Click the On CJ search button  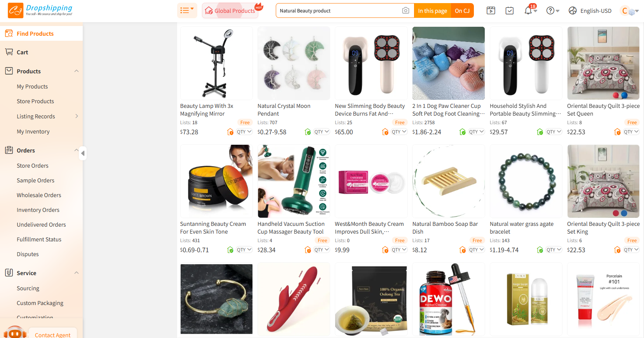pos(462,11)
